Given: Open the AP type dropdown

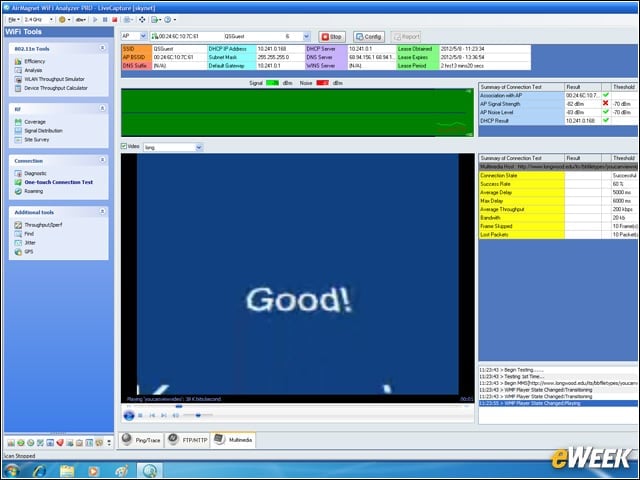Looking at the screenshot, I should click(134, 36).
